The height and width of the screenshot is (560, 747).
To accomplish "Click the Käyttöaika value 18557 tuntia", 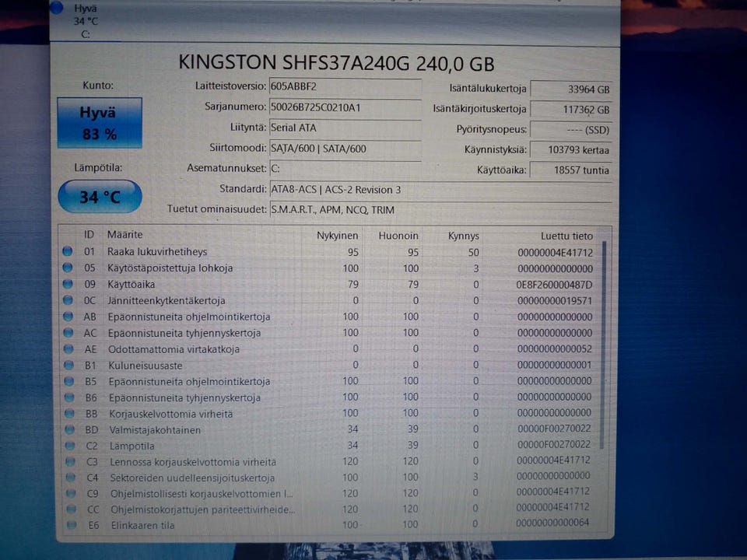I will 570,170.
